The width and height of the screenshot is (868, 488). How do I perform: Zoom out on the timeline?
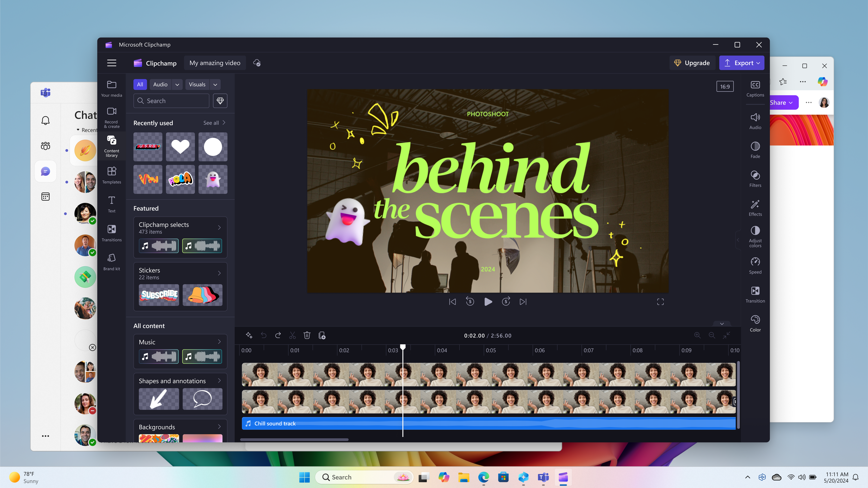coord(712,335)
